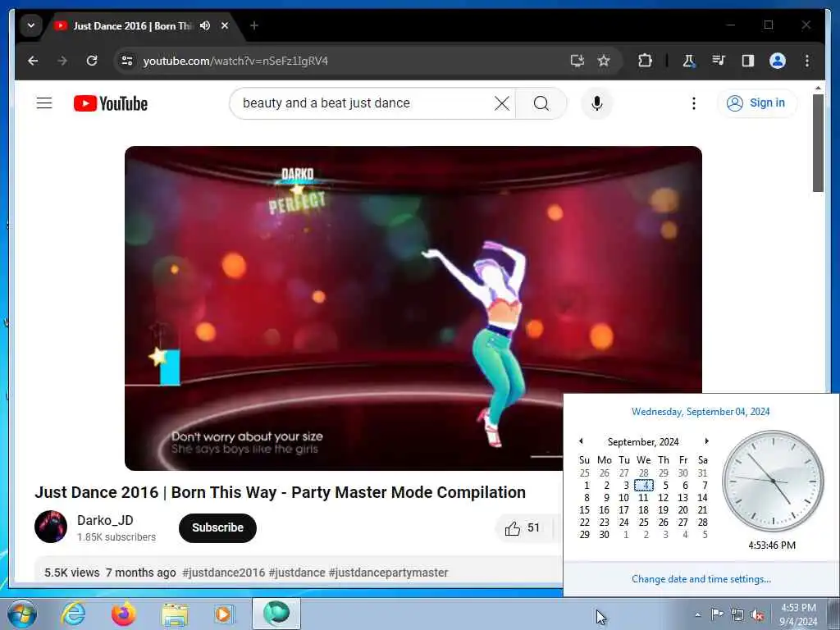
Task: Like the video with 51 likes
Action: (522, 528)
